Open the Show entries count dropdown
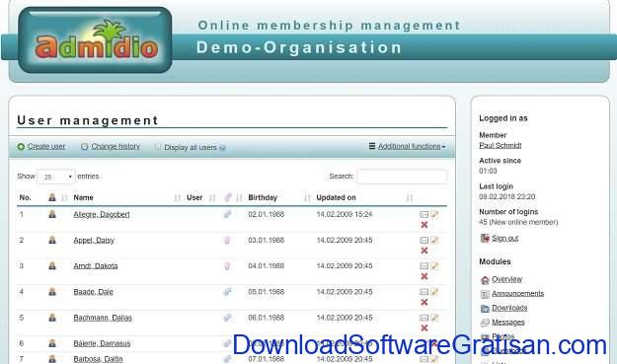Image resolution: width=617 pixels, height=364 pixels. point(56,177)
